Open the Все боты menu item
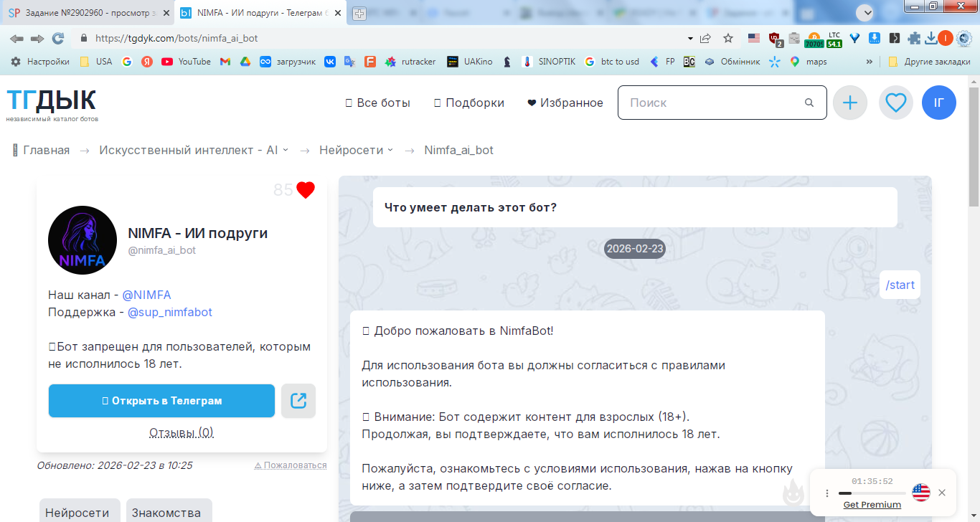Viewport: 980px width, 522px height. tap(377, 103)
